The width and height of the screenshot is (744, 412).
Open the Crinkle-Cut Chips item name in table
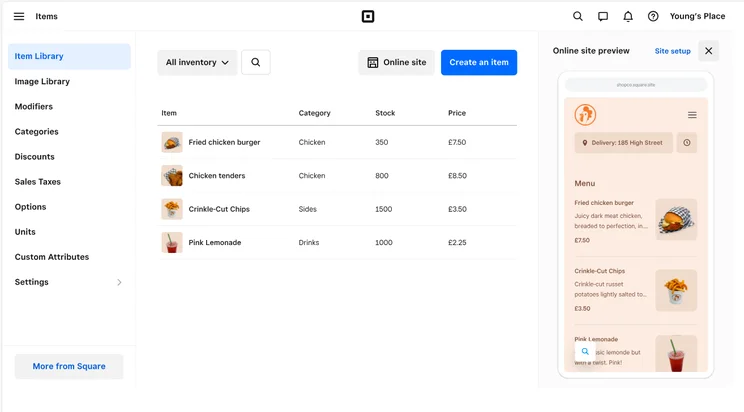tap(219, 209)
